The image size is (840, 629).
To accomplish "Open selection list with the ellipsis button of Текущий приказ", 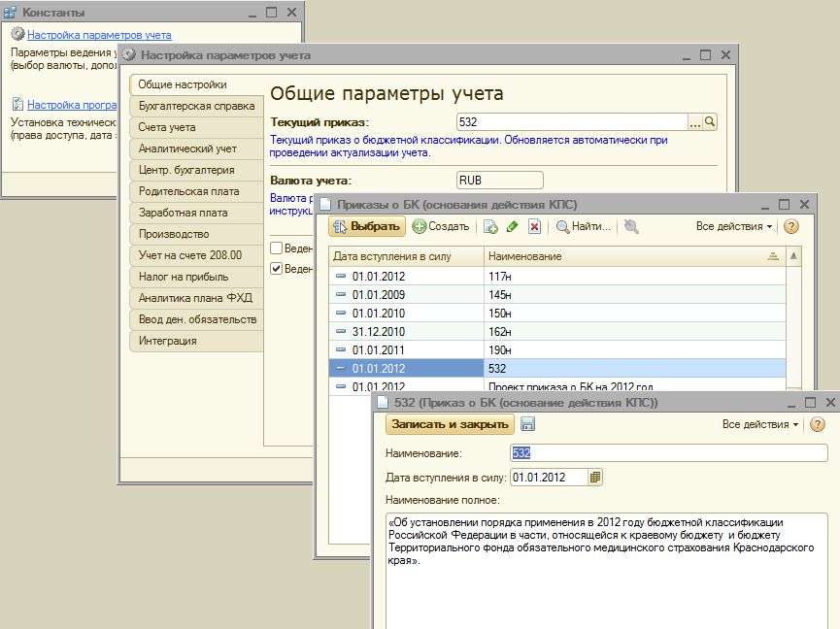I will (694, 122).
